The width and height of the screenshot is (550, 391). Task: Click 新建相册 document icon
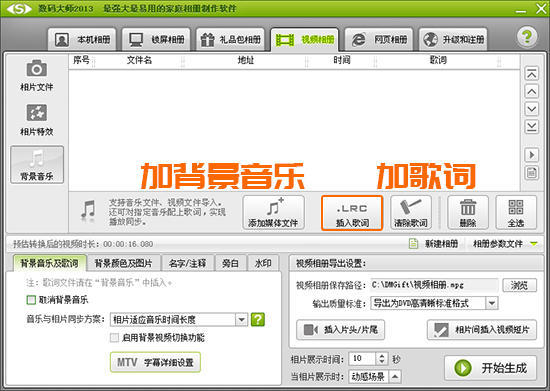click(413, 243)
